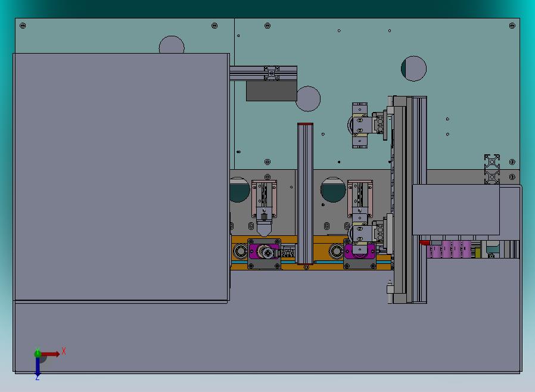Pick the top-right corner screw of the base plate
The width and height of the screenshot is (535, 392).
[512, 26]
